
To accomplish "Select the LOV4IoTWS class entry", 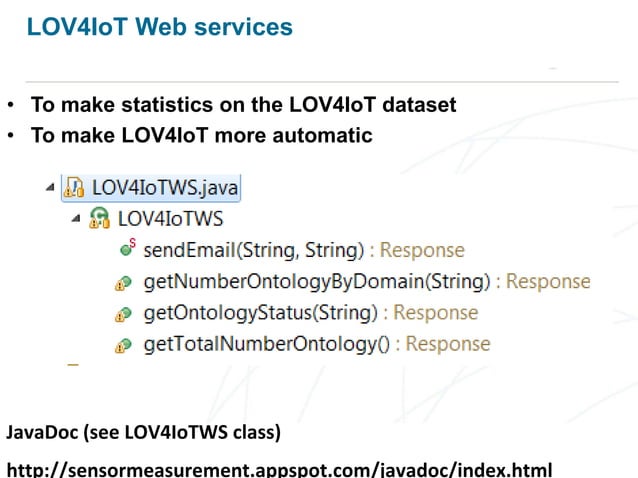I will 170,218.
